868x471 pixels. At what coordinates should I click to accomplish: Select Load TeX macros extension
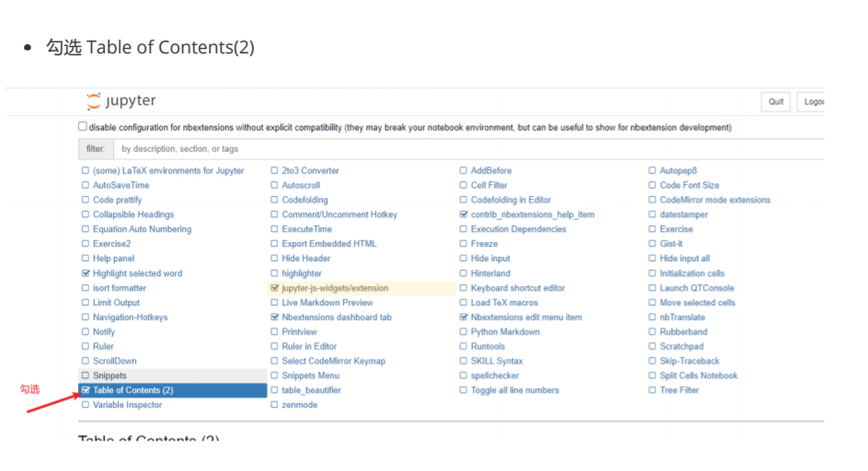504,303
